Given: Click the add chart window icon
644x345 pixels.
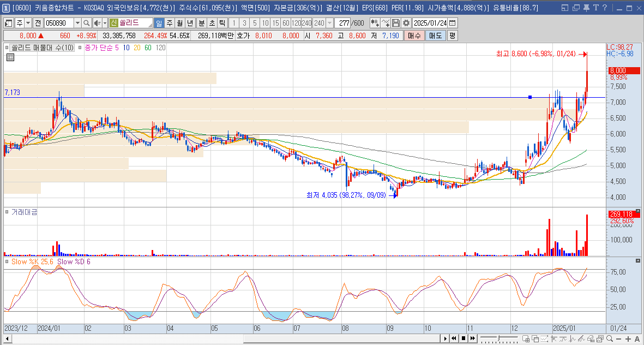Looking at the screenshot, I should 526,339.
